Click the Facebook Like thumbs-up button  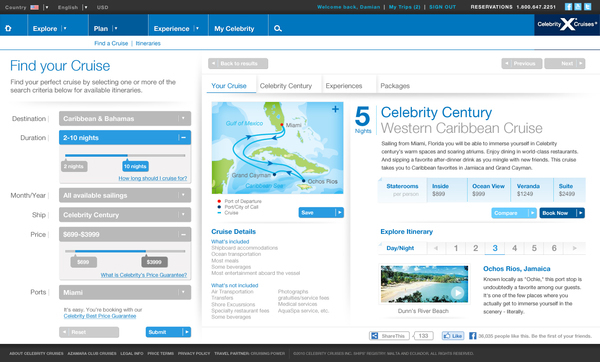pyautogui.click(x=453, y=336)
